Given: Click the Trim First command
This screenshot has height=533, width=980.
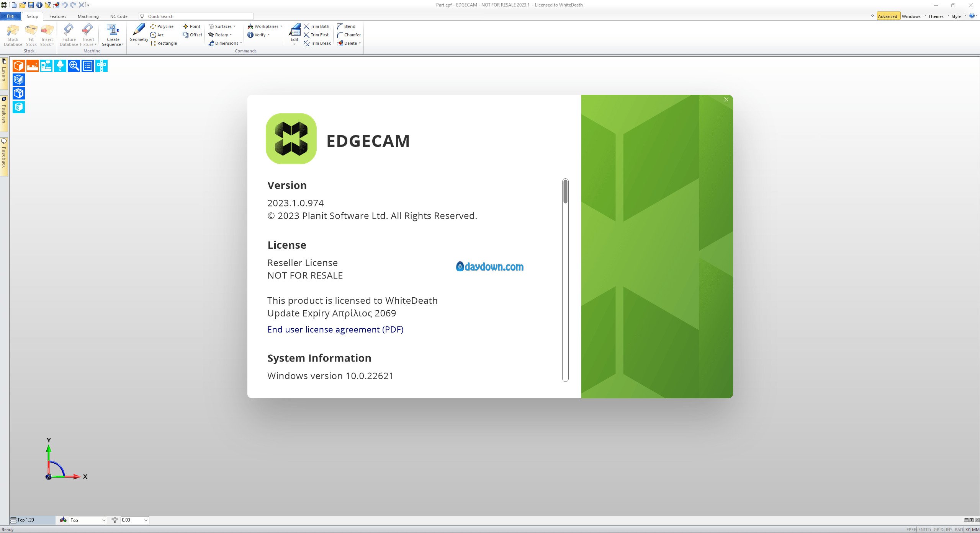Looking at the screenshot, I should tap(316, 35).
